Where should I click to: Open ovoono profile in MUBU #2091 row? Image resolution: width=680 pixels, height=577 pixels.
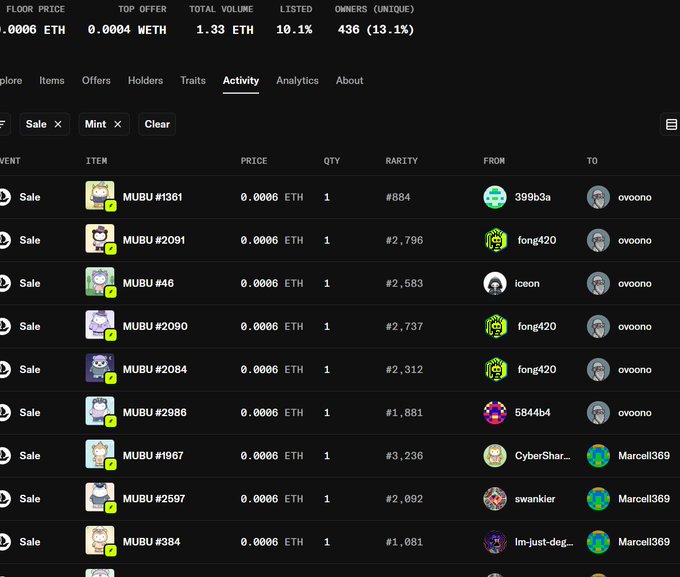[x=635, y=240]
